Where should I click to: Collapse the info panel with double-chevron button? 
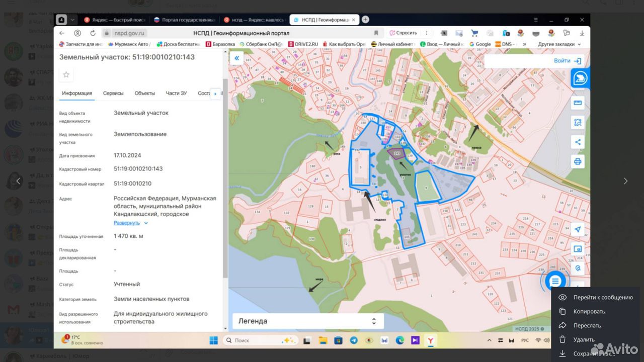click(236, 58)
